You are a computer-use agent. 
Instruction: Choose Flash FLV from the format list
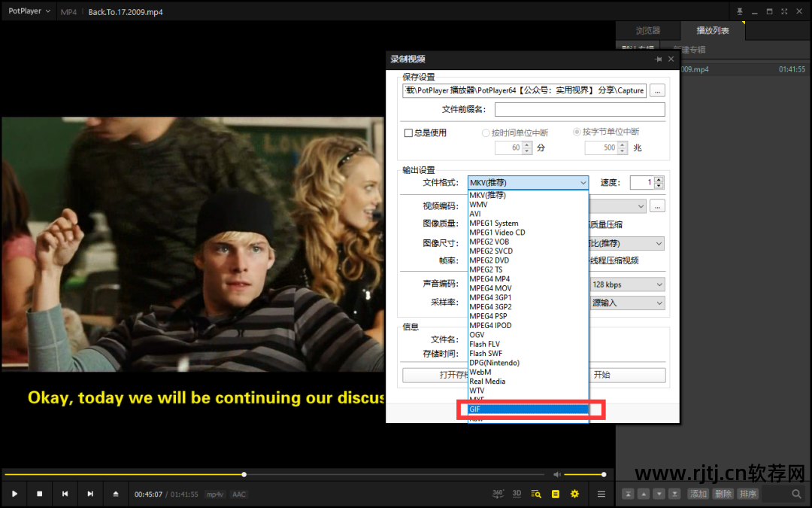(529, 345)
